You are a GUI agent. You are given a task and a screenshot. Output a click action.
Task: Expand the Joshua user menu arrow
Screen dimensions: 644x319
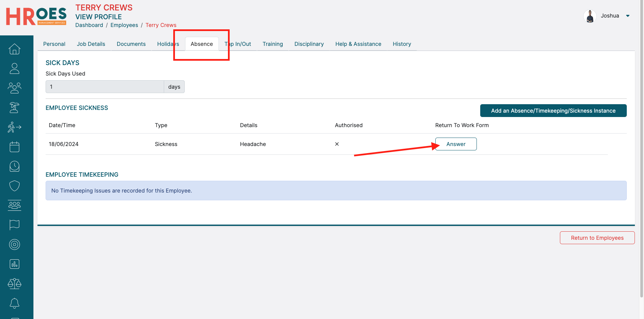(628, 16)
